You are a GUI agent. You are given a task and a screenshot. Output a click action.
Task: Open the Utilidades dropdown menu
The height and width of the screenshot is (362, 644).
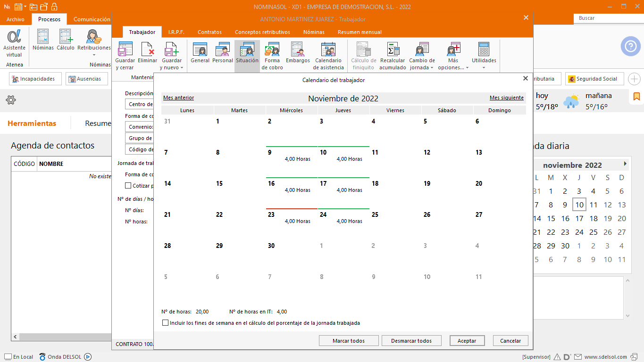point(484,67)
